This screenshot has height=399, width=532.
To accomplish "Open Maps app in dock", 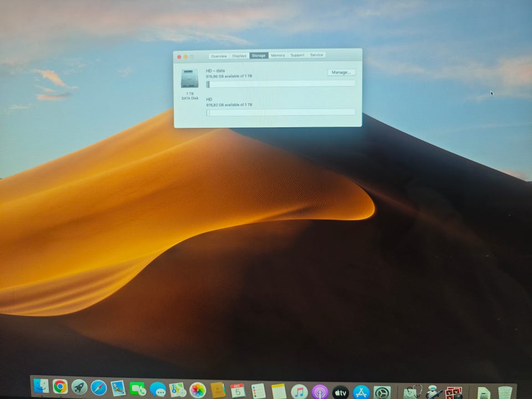I will pos(177,390).
